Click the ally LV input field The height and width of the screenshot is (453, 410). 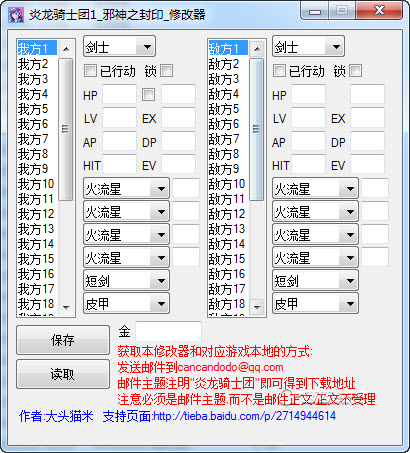click(x=119, y=118)
